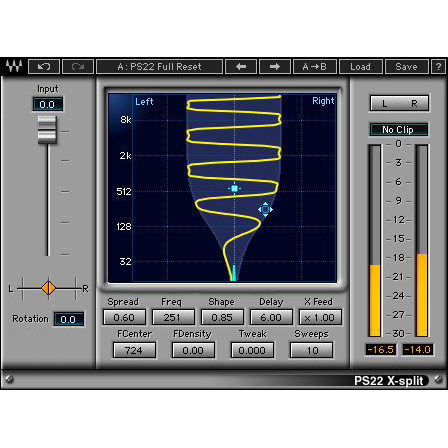Click the Spread value 0.60
The height and width of the screenshot is (448, 448).
[124, 317]
